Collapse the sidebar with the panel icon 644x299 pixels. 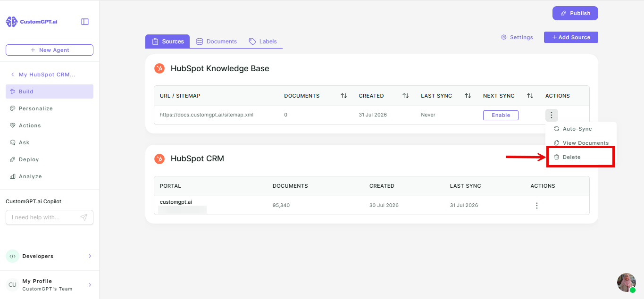pos(85,22)
